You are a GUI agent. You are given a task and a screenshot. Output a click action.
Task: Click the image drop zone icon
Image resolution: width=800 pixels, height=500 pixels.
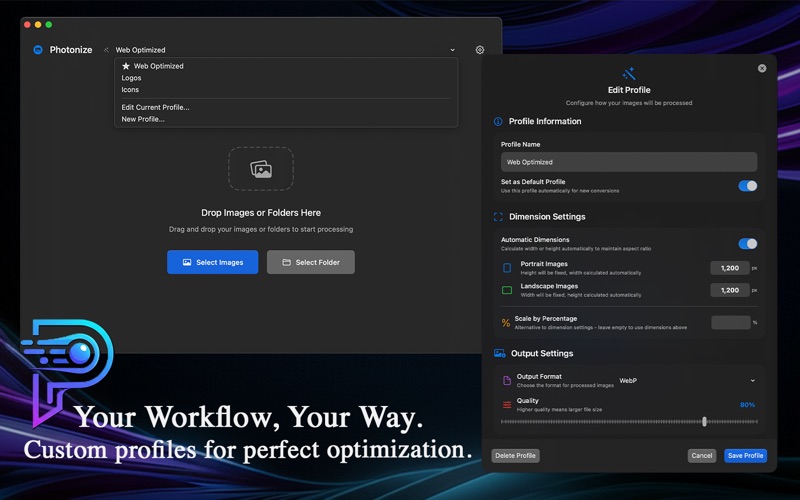pyautogui.click(x=261, y=169)
